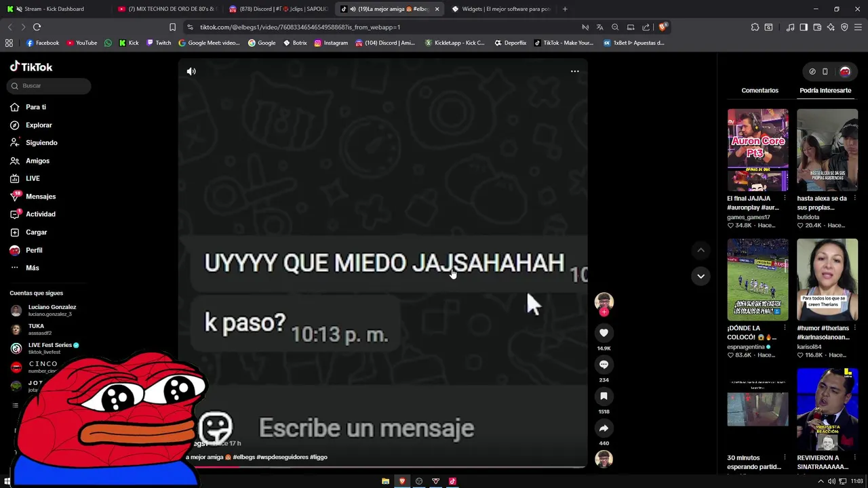Open Siguiendo in the sidebar
This screenshot has width=868, height=488.
click(34, 142)
